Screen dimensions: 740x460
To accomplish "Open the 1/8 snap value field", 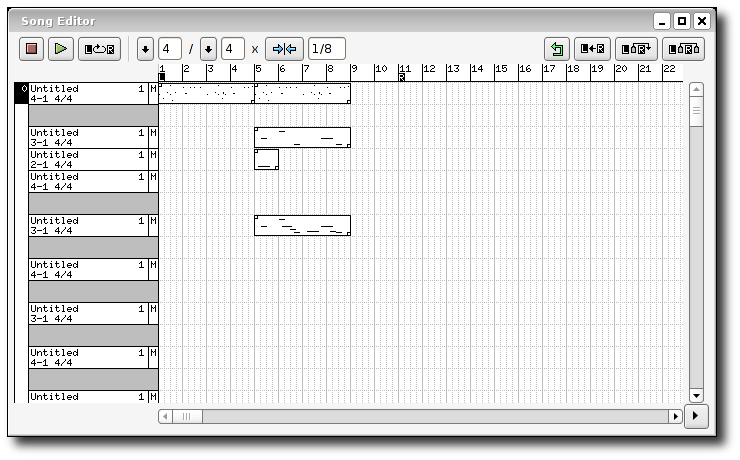I will click(x=327, y=49).
